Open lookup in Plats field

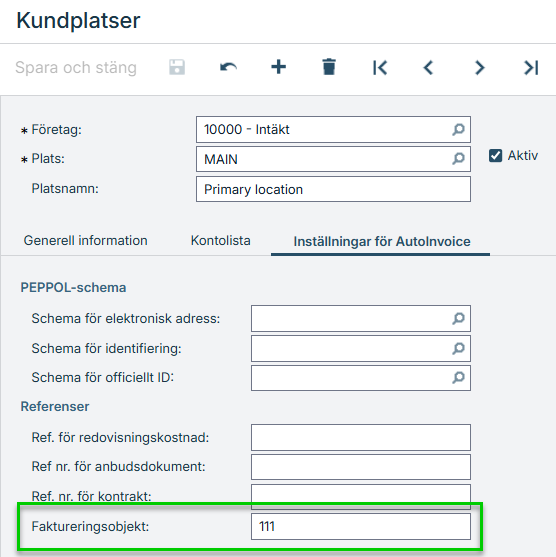click(458, 158)
